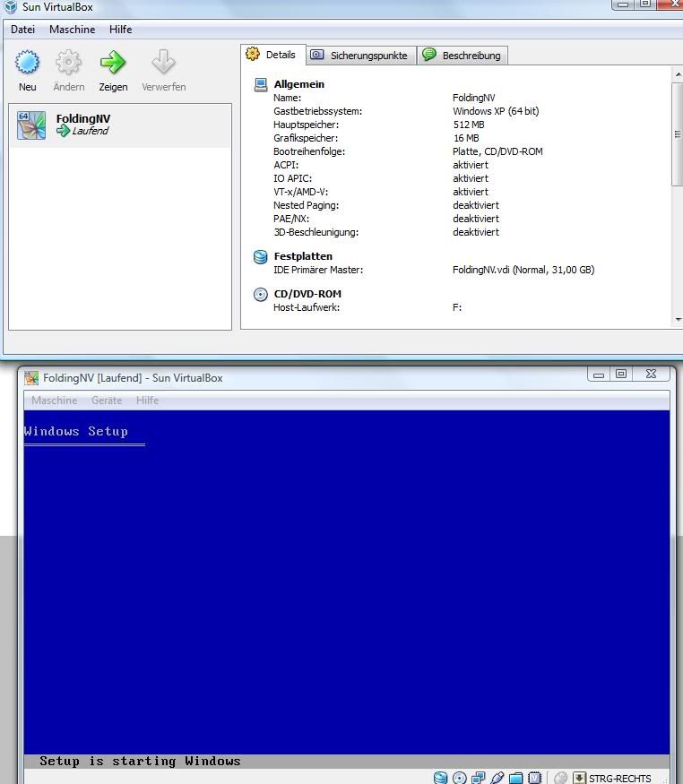Click the '512 MB' Hauptspeicher value
The height and width of the screenshot is (784, 683).
(x=469, y=125)
